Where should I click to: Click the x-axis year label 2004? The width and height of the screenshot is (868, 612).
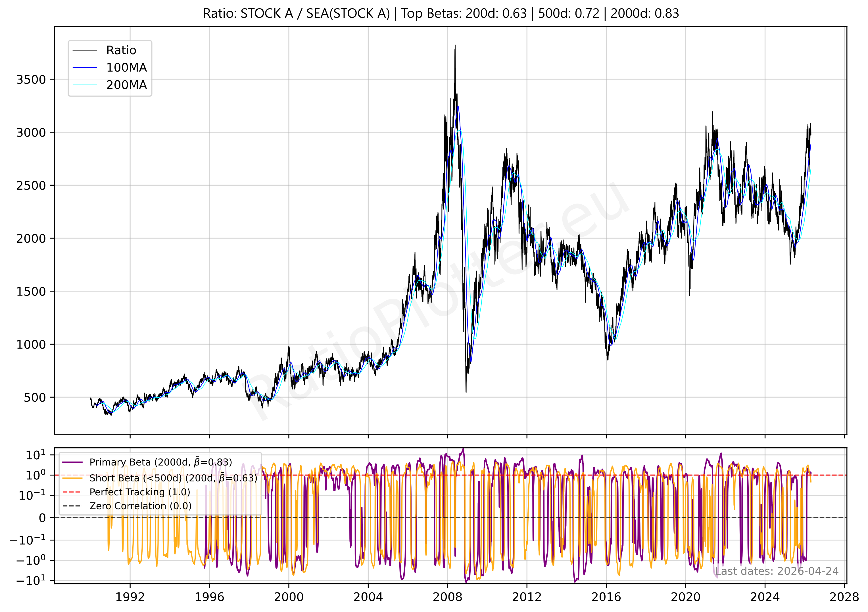click(368, 597)
